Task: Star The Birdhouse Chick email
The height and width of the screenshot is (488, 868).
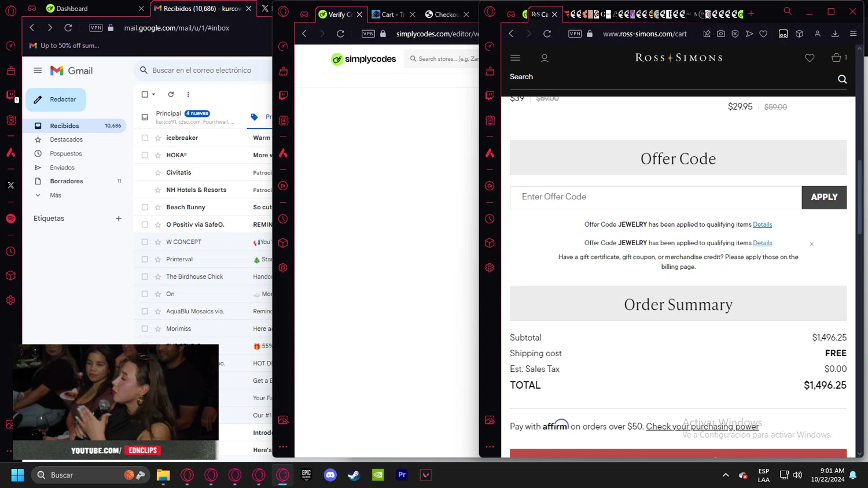Action: (157, 276)
